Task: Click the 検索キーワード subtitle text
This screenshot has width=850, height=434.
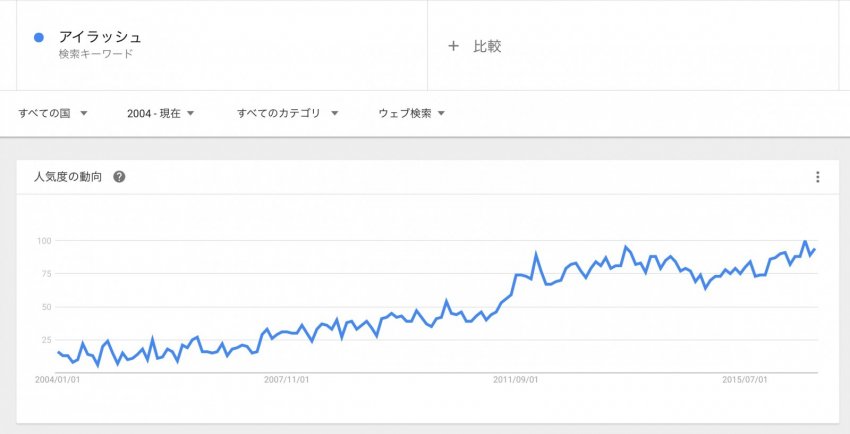Action: (96, 54)
